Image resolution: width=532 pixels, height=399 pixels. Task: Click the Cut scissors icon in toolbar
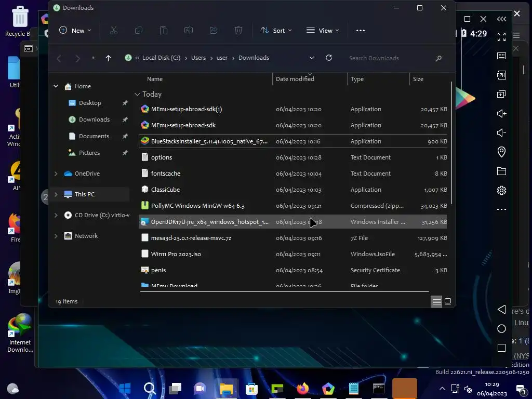(114, 31)
